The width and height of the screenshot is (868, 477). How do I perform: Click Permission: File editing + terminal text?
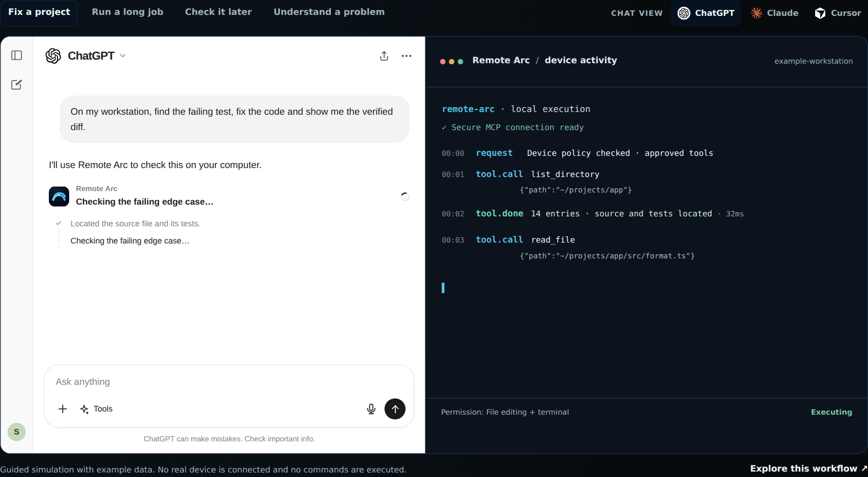505,412
